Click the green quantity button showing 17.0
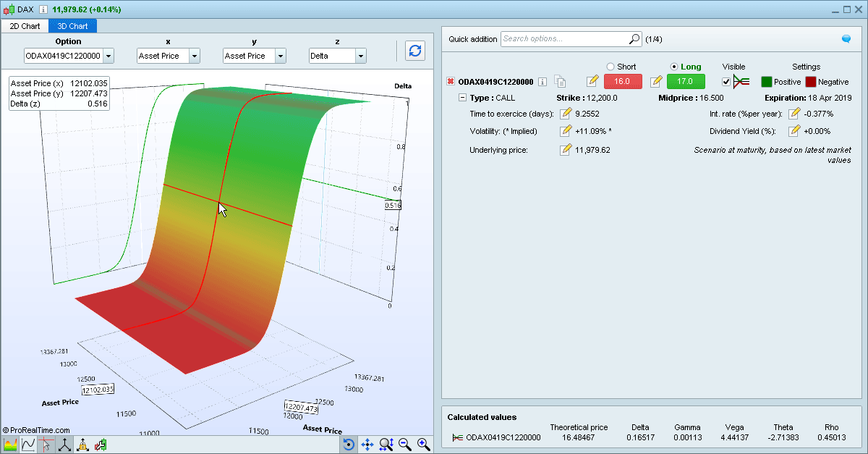 pyautogui.click(x=685, y=81)
